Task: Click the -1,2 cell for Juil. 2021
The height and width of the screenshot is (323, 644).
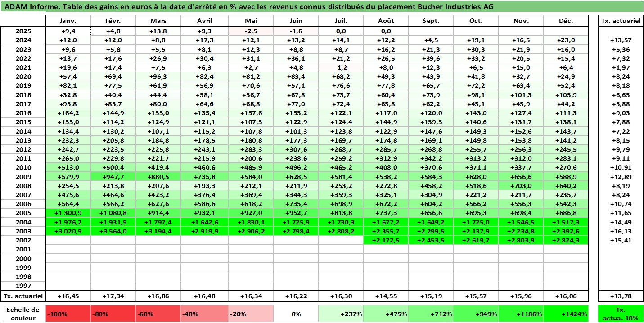Action: pos(341,67)
